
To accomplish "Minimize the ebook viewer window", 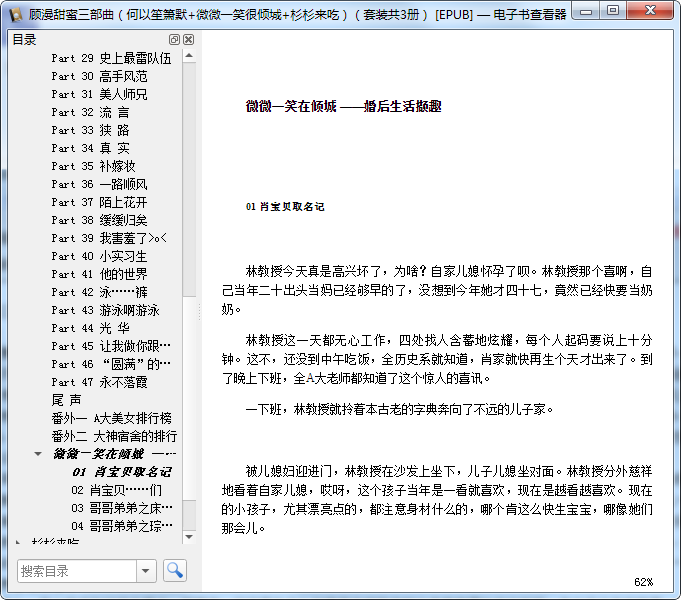I will point(586,11).
